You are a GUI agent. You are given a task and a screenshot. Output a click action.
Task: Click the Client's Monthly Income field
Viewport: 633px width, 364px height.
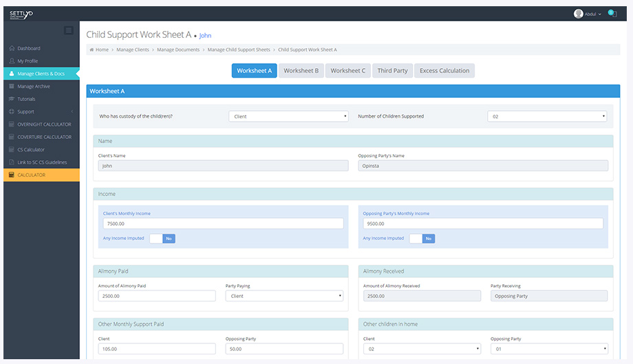[x=222, y=224]
